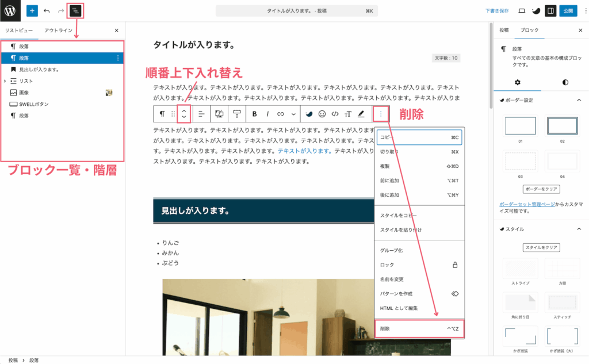Viewport: 589px width, 364px height.
Task: Choose ロック from block menu
Action: click(x=419, y=265)
